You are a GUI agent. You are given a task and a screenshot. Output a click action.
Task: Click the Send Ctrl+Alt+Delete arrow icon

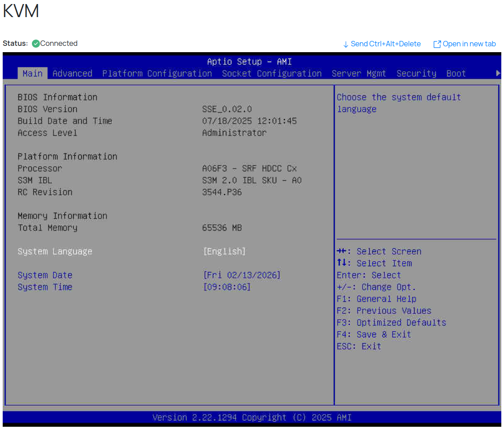pyautogui.click(x=345, y=44)
